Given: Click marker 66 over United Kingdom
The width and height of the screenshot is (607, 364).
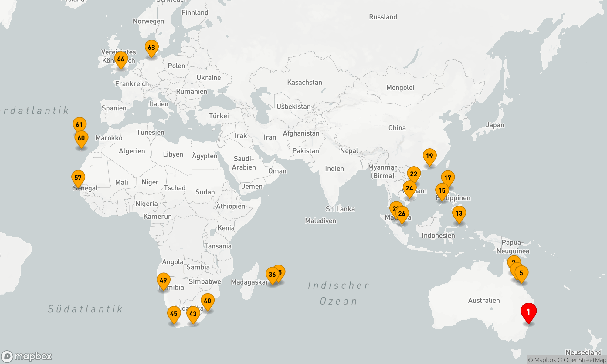Looking at the screenshot, I should (121, 59).
